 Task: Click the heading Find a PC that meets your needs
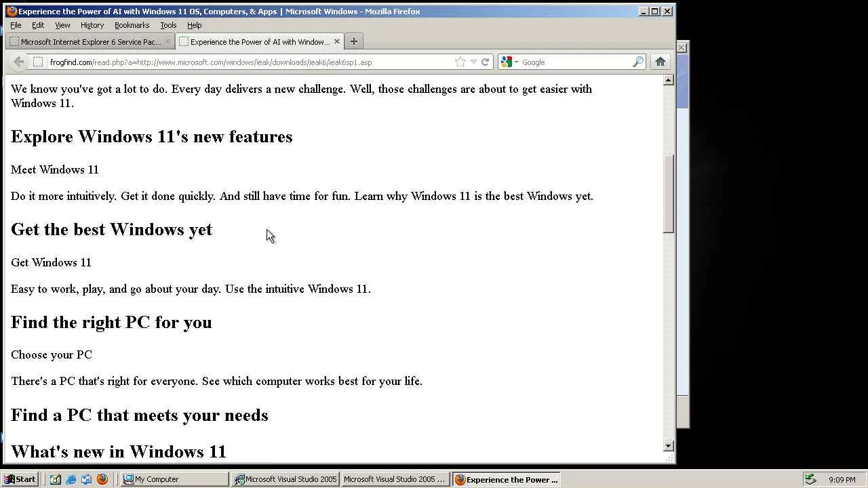click(140, 415)
